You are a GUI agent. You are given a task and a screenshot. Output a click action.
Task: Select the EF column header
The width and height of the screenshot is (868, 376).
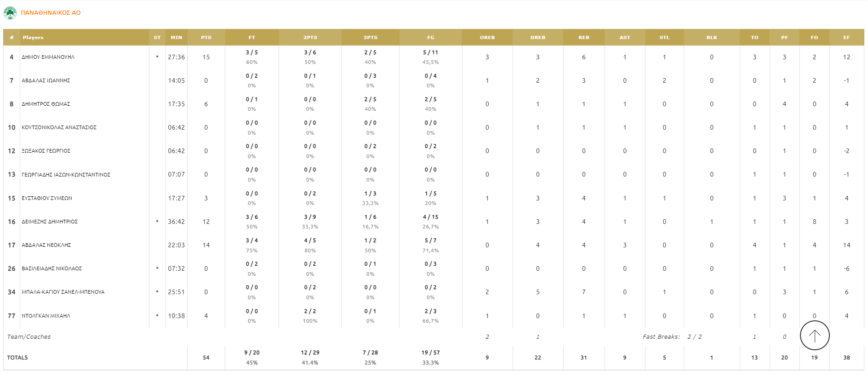point(846,38)
